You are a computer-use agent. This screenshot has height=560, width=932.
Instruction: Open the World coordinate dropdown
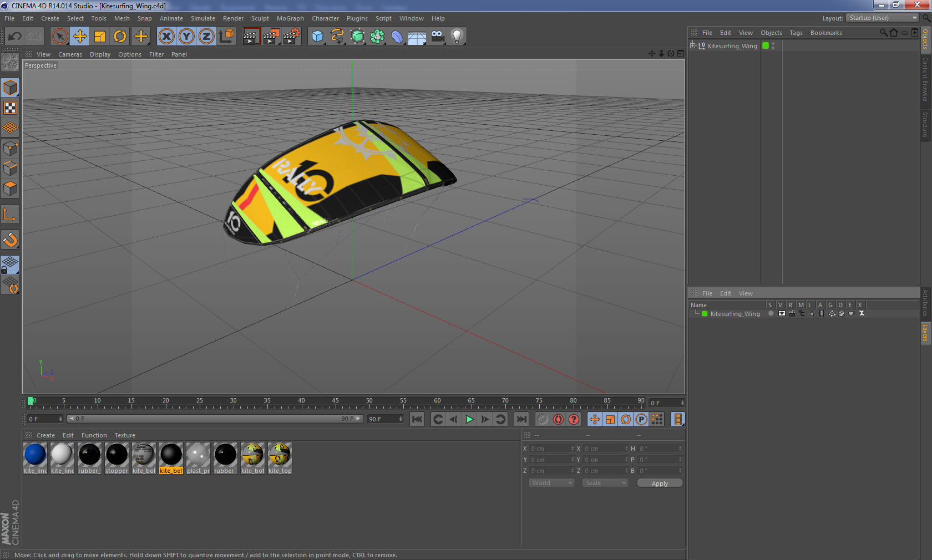(551, 483)
